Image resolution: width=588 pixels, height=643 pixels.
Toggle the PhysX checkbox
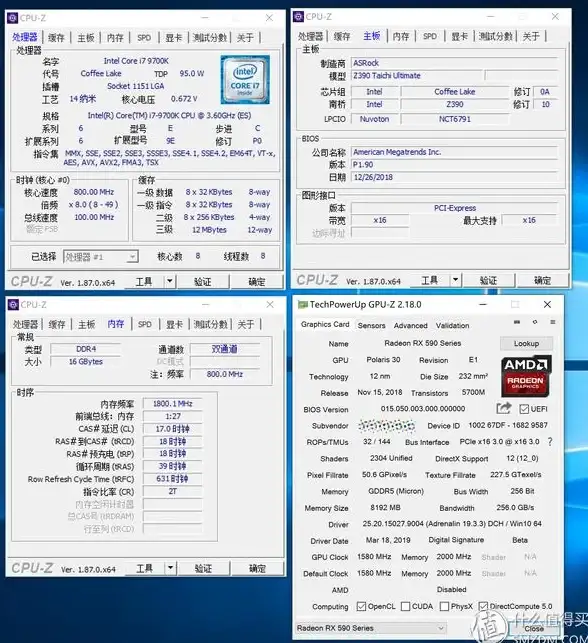[x=444, y=606]
